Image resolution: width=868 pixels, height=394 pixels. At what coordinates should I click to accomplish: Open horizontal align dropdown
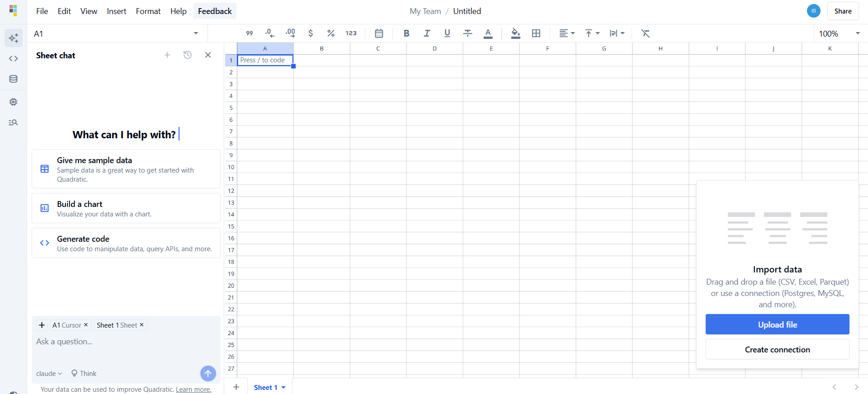click(x=567, y=33)
